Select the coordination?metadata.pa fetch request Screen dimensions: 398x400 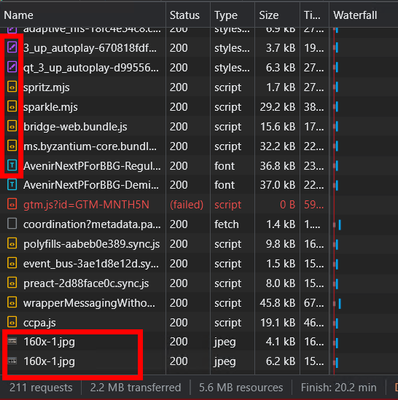(92, 224)
